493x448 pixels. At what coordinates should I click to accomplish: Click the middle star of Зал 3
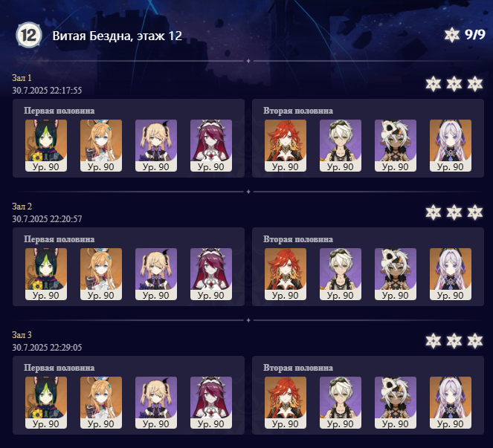point(454,341)
